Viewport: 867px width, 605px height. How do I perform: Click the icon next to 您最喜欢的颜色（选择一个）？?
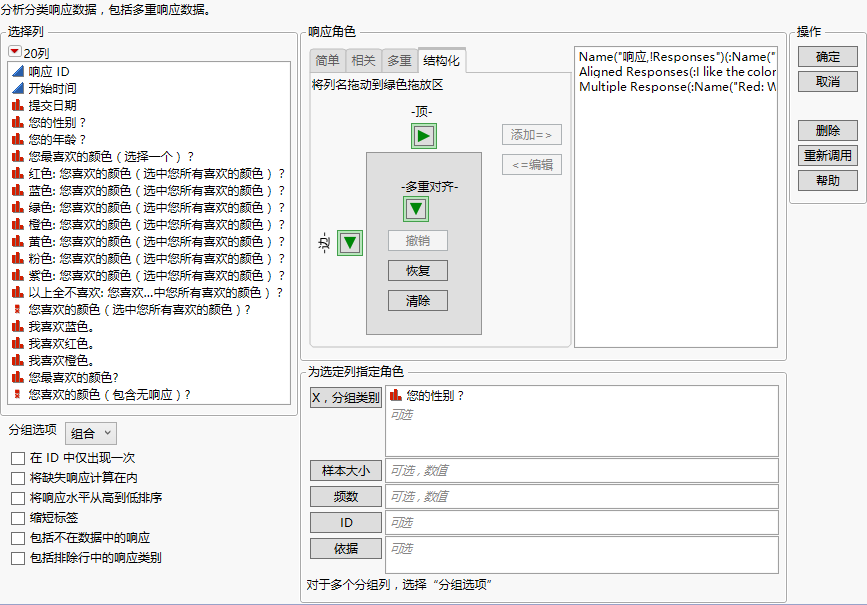pyautogui.click(x=18, y=157)
